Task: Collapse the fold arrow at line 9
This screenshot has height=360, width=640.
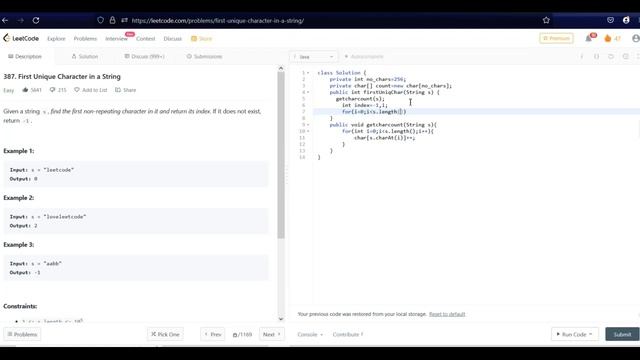Action: (308, 125)
